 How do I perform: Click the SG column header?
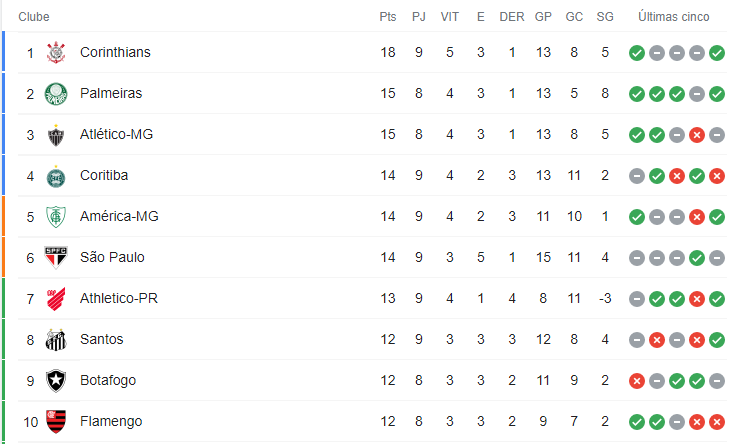point(605,17)
